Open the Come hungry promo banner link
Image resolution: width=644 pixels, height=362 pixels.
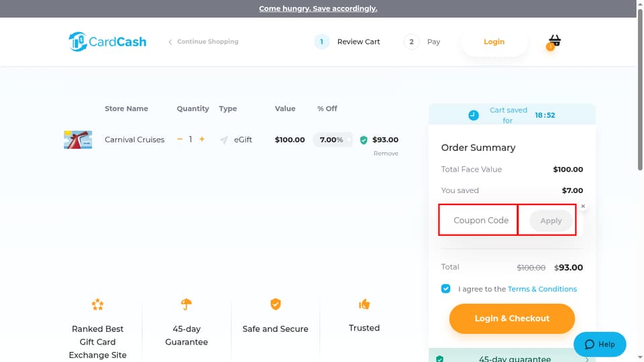318,8
